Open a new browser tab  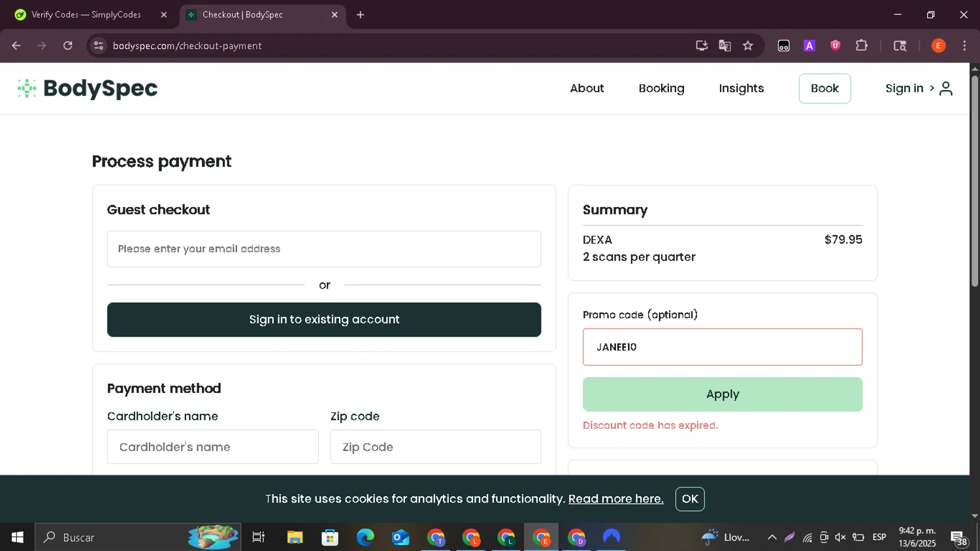coord(361,14)
